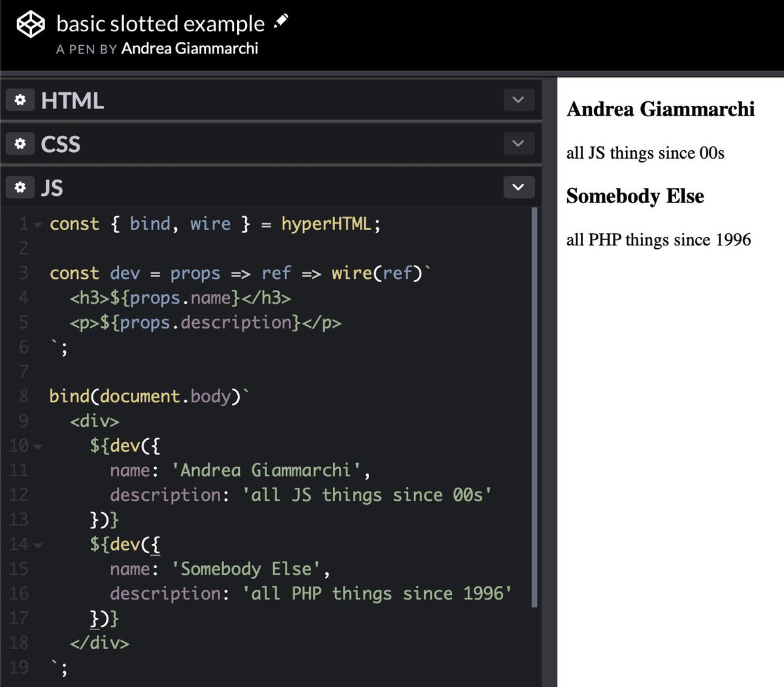This screenshot has width=784, height=687.
Task: Fold code at line 14 arrow
Action: (37, 545)
